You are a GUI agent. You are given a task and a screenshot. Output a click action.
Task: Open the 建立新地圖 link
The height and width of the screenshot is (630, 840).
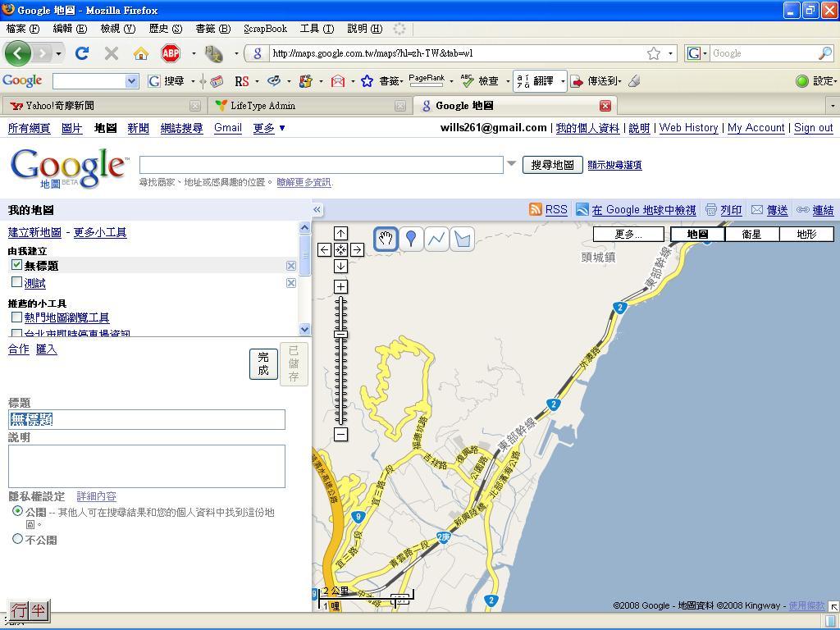[34, 232]
